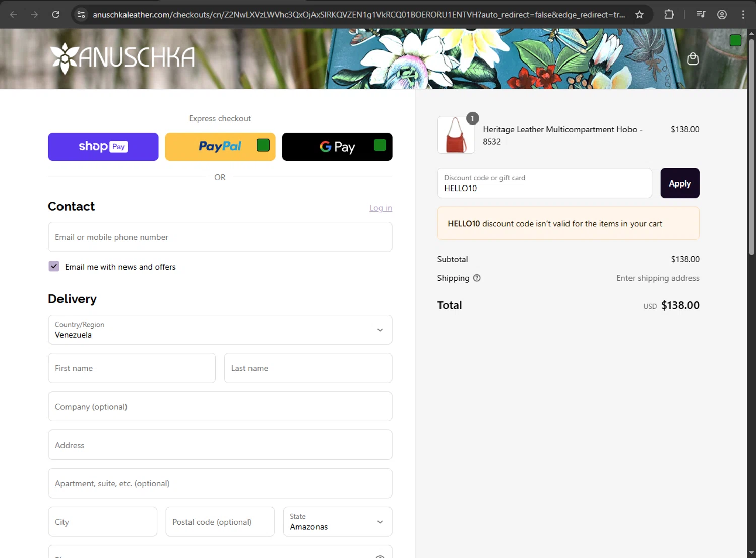Open the Log in link
Viewport: 756px width, 558px height.
[x=381, y=208]
